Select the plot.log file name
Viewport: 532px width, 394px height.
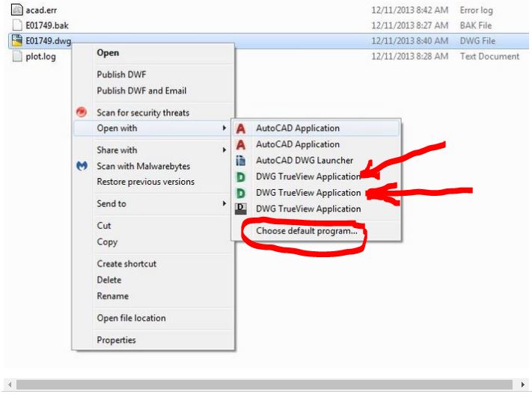pyautogui.click(x=40, y=56)
